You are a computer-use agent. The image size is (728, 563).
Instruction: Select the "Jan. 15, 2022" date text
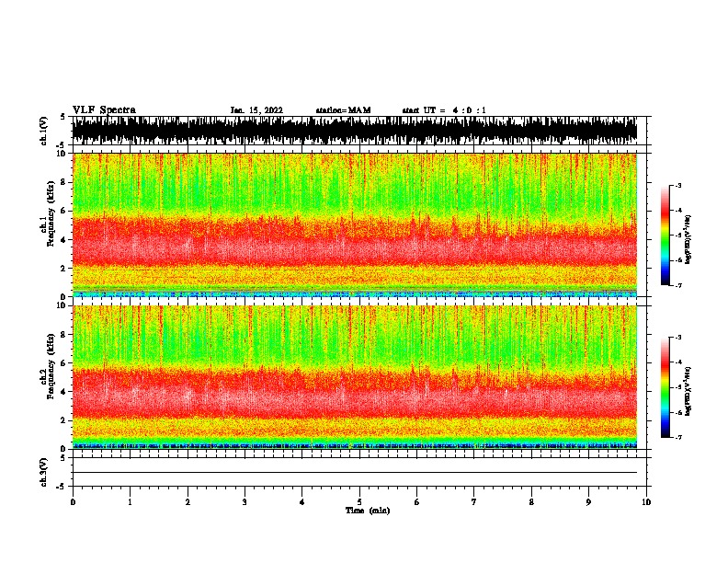pos(256,110)
